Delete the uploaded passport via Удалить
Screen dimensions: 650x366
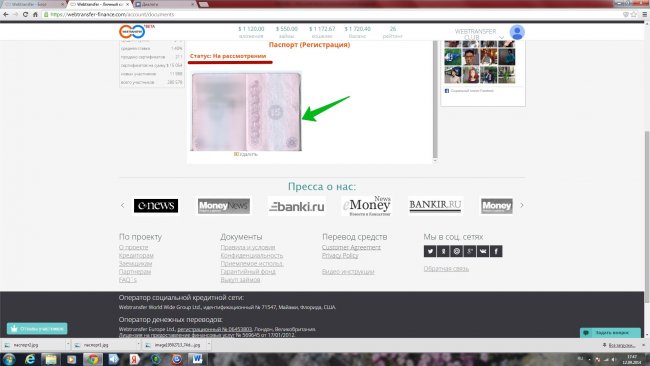click(x=246, y=154)
